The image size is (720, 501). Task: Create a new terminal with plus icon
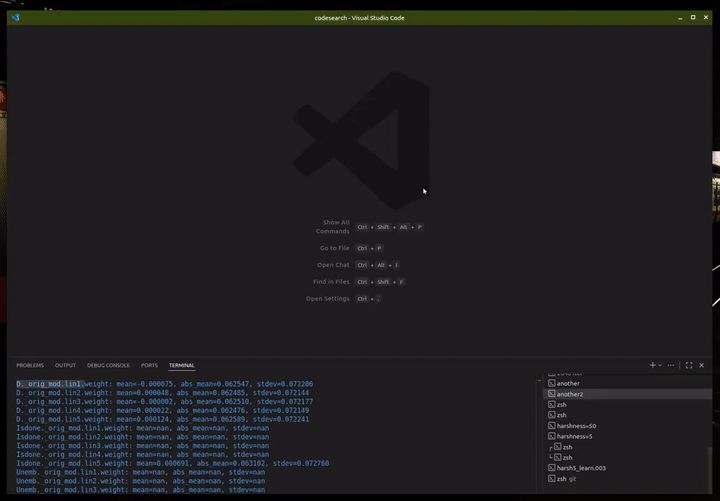pyautogui.click(x=652, y=365)
